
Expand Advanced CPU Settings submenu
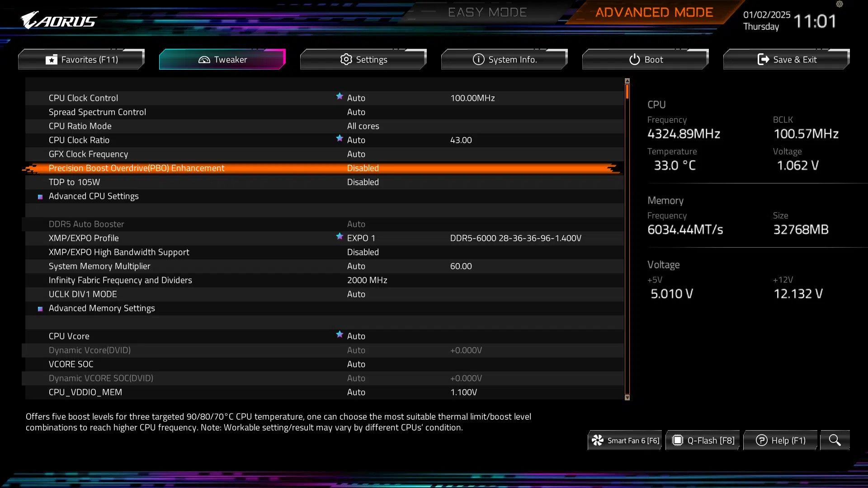94,196
